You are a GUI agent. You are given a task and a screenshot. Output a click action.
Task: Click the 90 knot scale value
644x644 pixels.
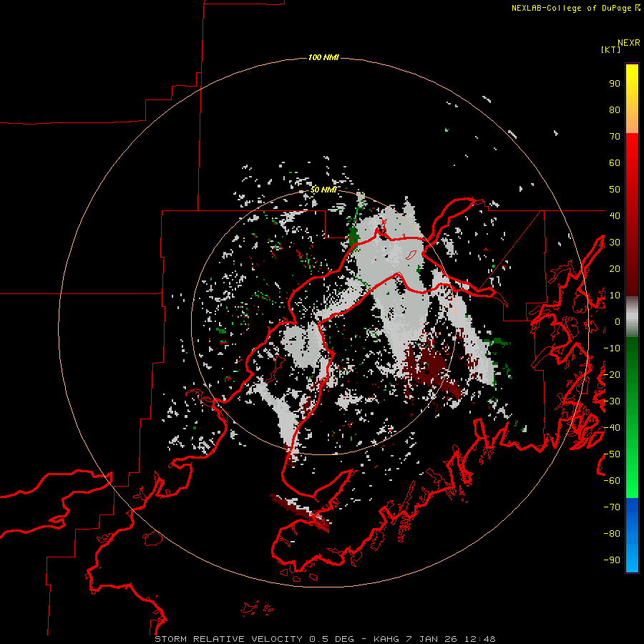615,84
